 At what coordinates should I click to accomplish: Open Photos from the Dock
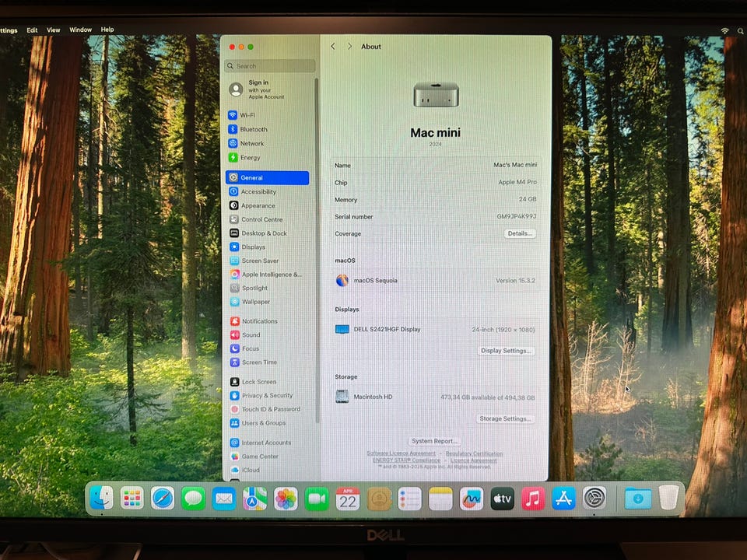(286, 499)
